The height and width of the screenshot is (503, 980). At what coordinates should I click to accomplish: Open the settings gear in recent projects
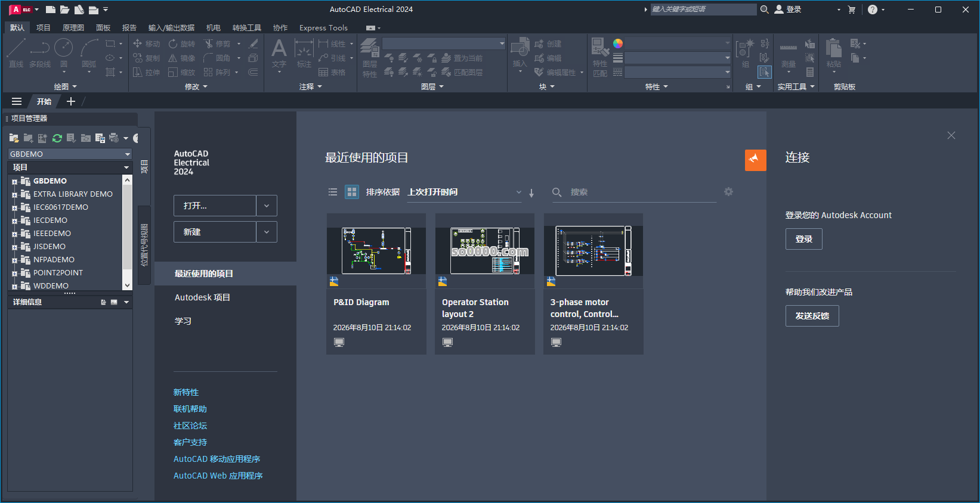[x=728, y=191]
